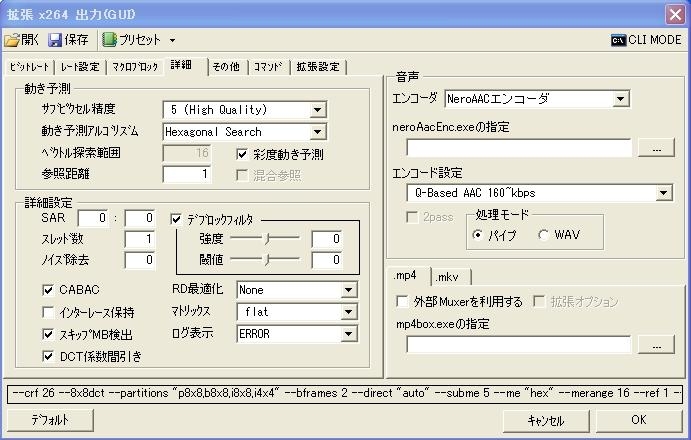Click the スレッド数 input field
Screen dimensions: 691x440
[140, 239]
